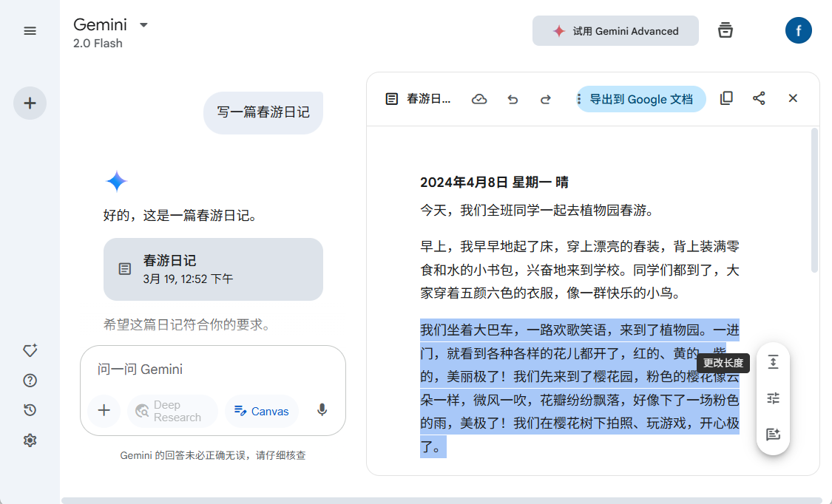Check cloud save status of the document
This screenshot has width=832, height=504.
pos(479,98)
